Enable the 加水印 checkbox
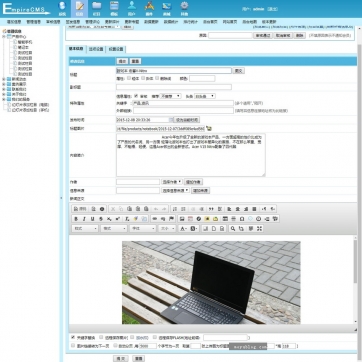The width and height of the screenshot is (362, 362). [x=132, y=337]
